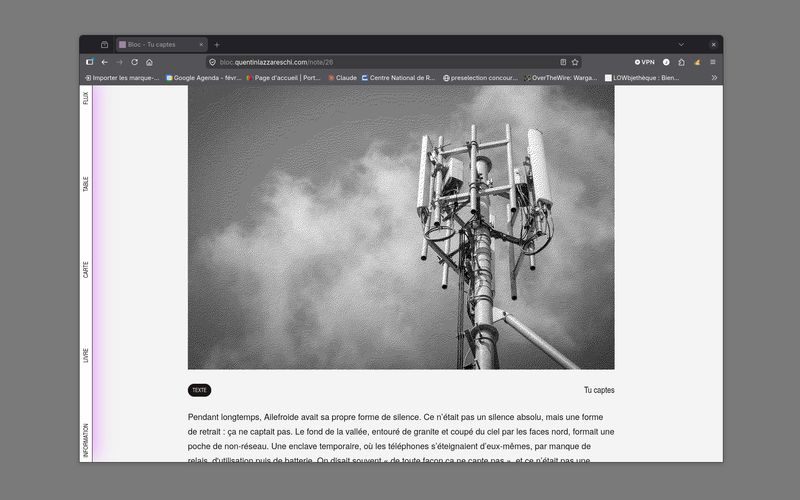
Task: Open the extensions puzzle icon
Action: point(682,62)
